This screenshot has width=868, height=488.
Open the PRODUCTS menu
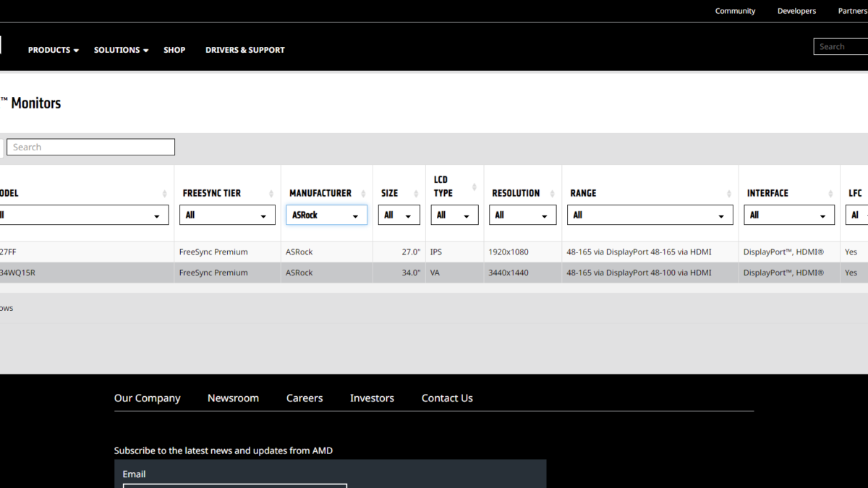pos(53,50)
